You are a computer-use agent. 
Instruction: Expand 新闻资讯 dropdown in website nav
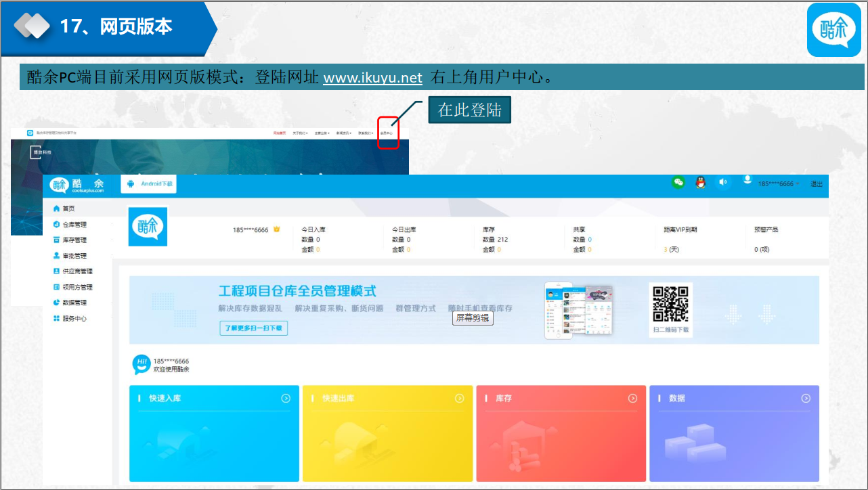pyautogui.click(x=344, y=133)
